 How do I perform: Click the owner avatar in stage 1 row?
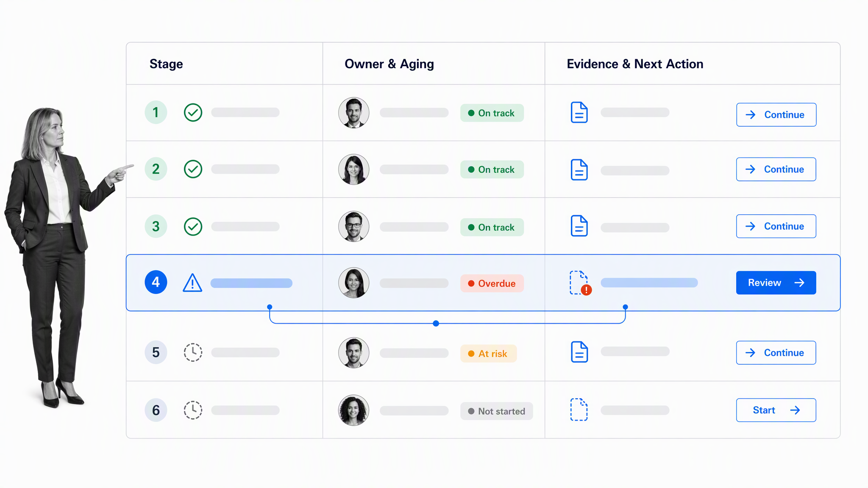(354, 113)
